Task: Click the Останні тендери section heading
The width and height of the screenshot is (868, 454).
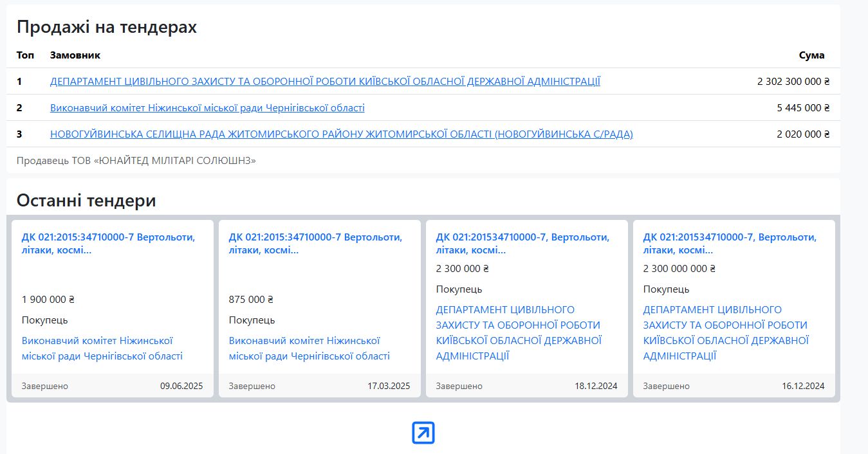Action: (86, 201)
